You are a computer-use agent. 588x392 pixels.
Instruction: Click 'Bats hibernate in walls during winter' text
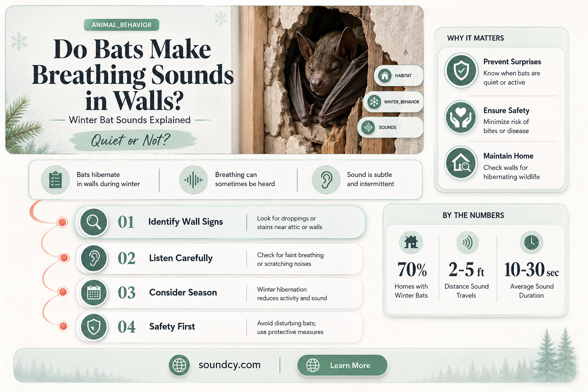coord(108,179)
